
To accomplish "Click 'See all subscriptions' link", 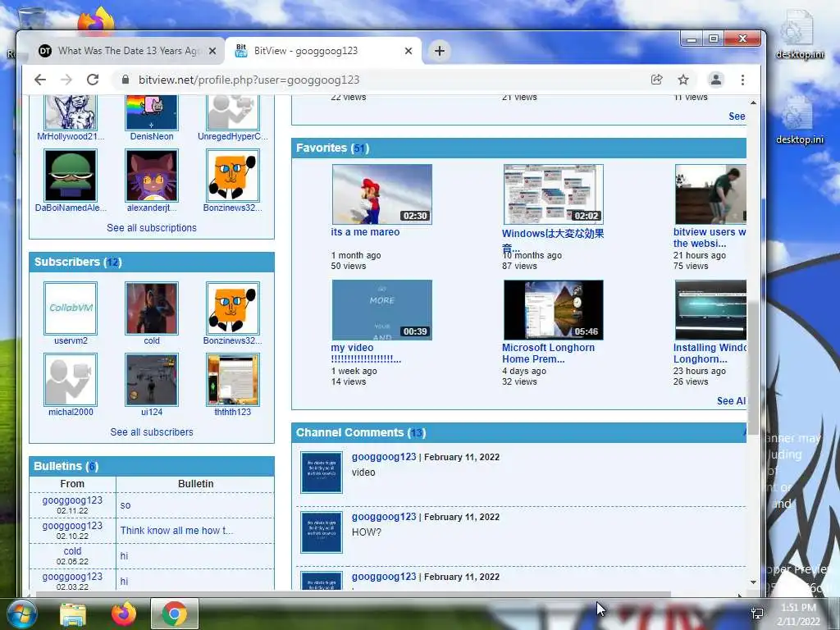I will 152,228.
